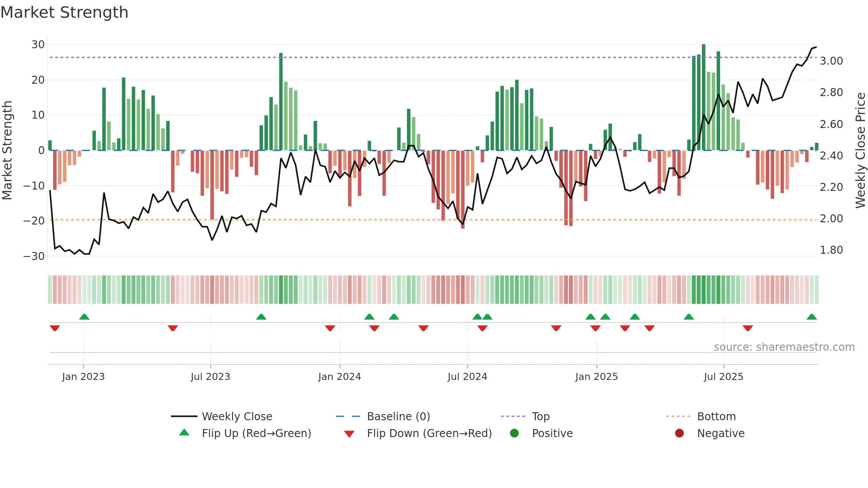Click the green Flip Up legend triangle
Screen dimensions: 868x488
coord(184,433)
